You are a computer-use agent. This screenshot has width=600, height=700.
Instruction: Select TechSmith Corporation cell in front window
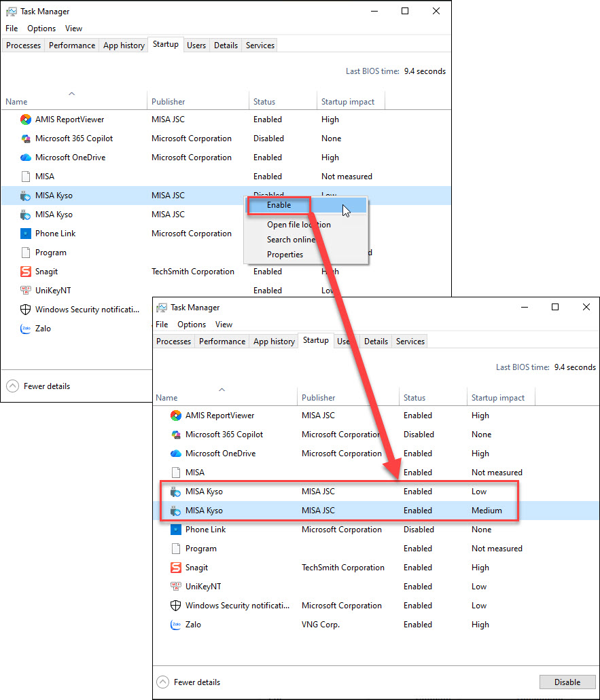pos(342,568)
